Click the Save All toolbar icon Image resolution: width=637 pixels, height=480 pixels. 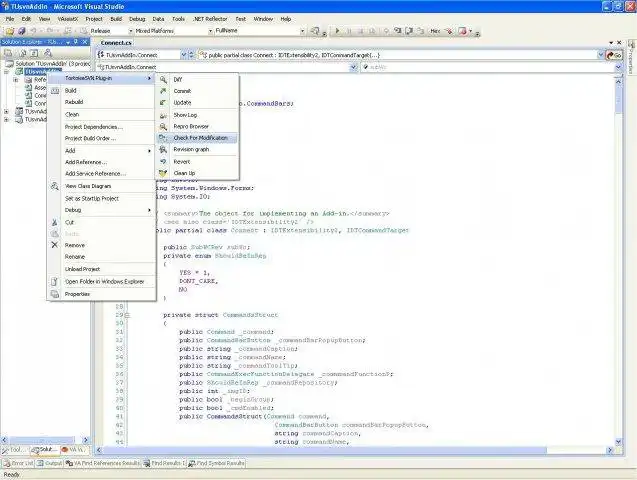click(22, 31)
